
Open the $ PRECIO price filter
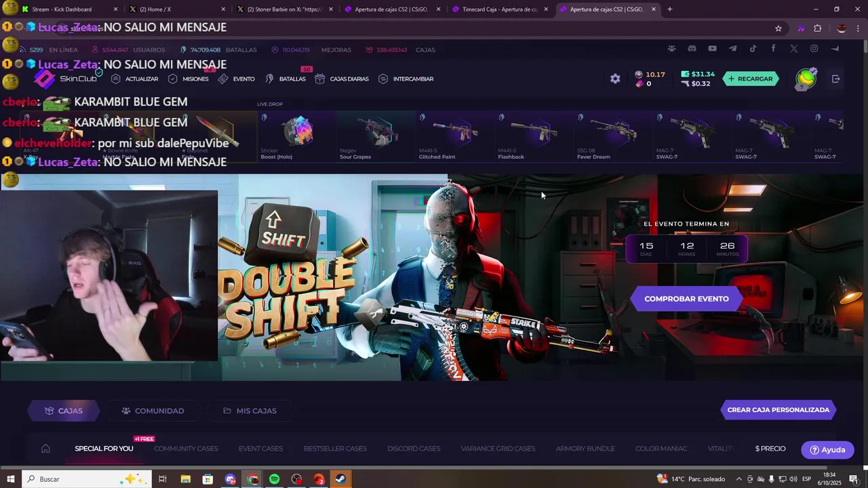770,449
